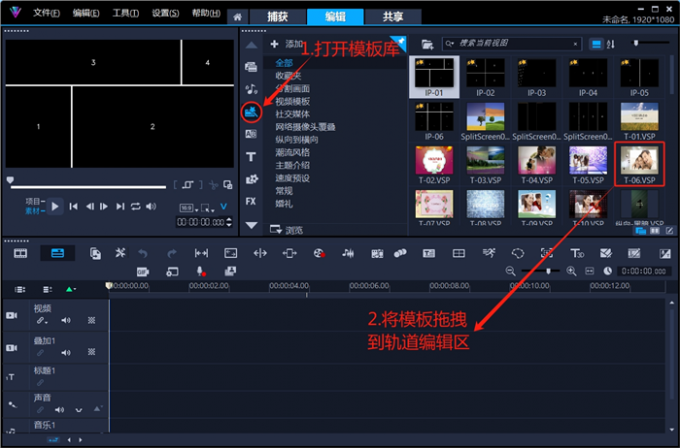This screenshot has width=680, height=448.
Task: Switch to the 共享 tab
Action: [x=393, y=17]
